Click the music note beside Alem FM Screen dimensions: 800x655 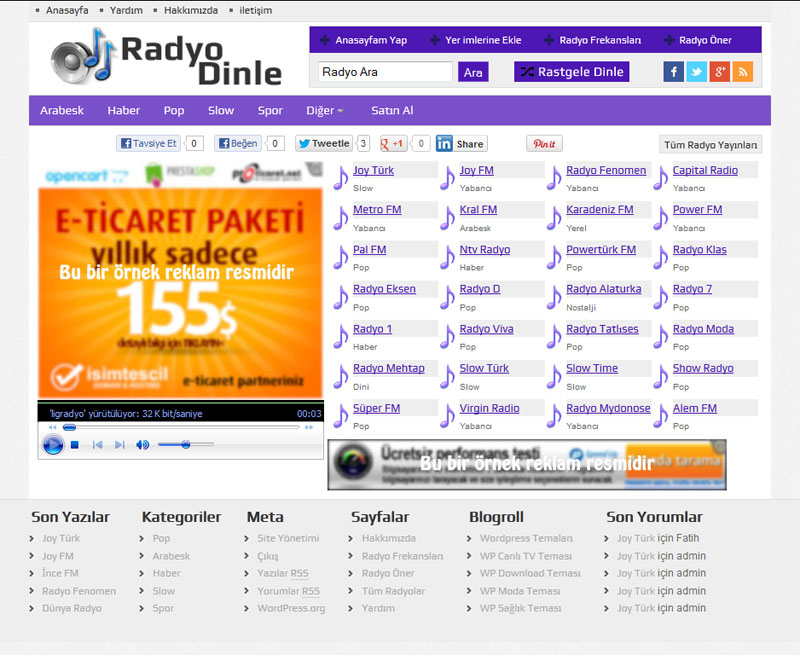click(661, 416)
